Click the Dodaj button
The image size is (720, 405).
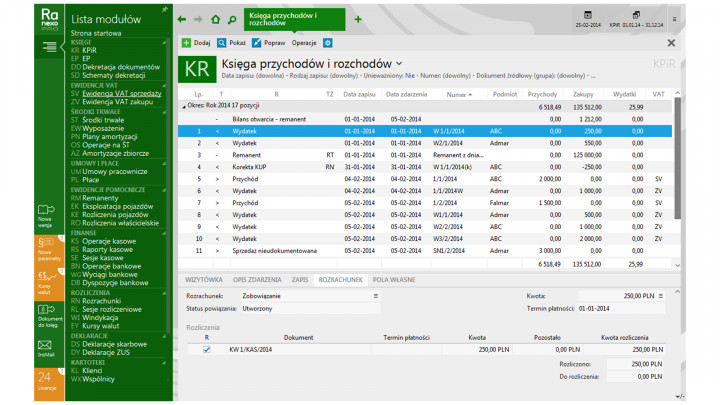tap(196, 43)
